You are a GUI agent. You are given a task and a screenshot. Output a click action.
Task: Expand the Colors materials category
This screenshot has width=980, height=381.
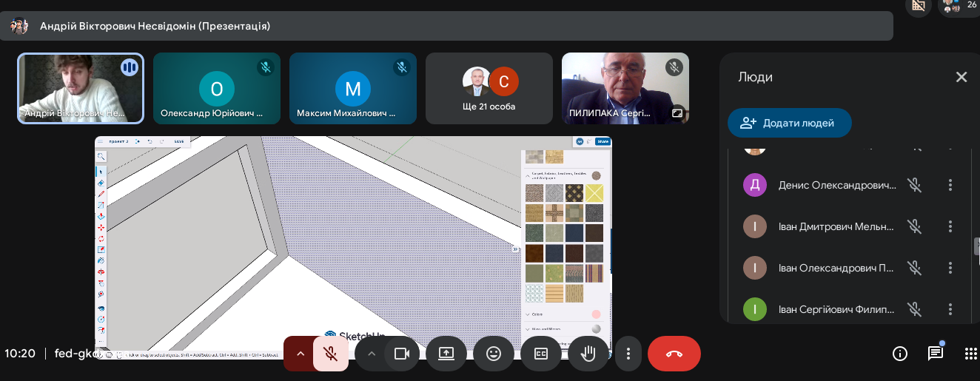(528, 314)
